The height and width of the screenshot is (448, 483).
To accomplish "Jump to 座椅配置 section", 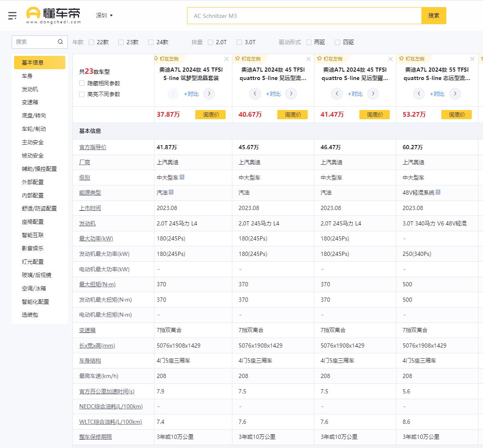I will point(32,222).
